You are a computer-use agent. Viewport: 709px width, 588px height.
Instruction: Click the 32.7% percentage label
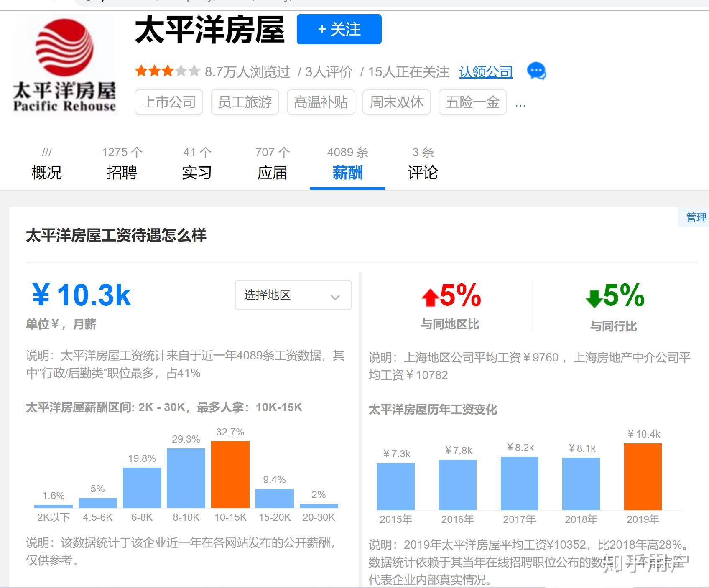(x=230, y=432)
